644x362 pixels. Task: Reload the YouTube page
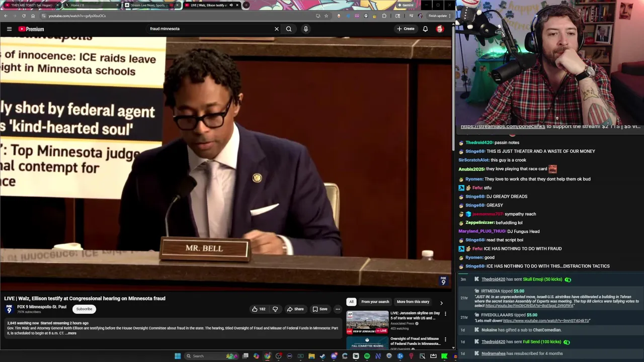pyautogui.click(x=24, y=16)
